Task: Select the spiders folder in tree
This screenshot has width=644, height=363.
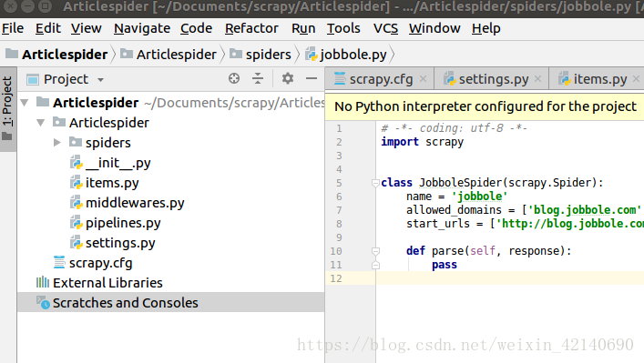Action: 170,143
